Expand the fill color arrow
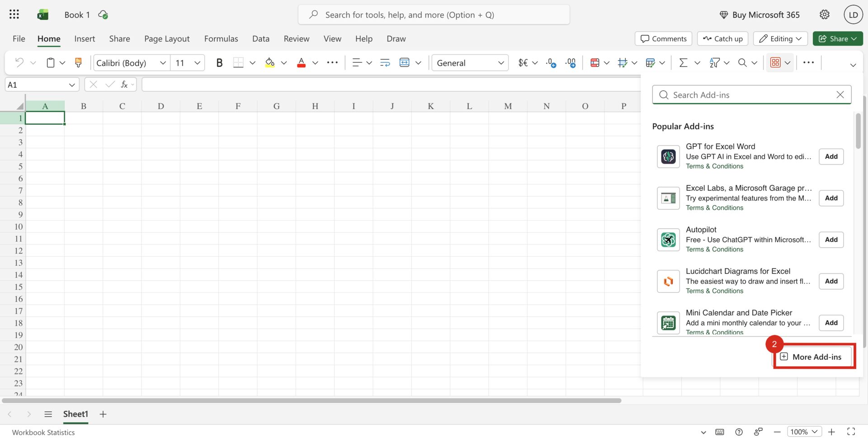The height and width of the screenshot is (438, 868). 284,63
